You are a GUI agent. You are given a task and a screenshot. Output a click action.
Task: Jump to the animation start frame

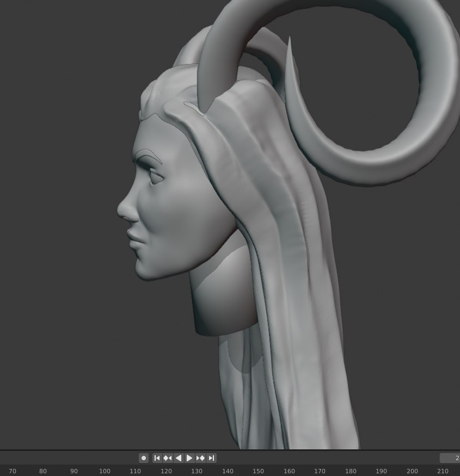(157, 458)
